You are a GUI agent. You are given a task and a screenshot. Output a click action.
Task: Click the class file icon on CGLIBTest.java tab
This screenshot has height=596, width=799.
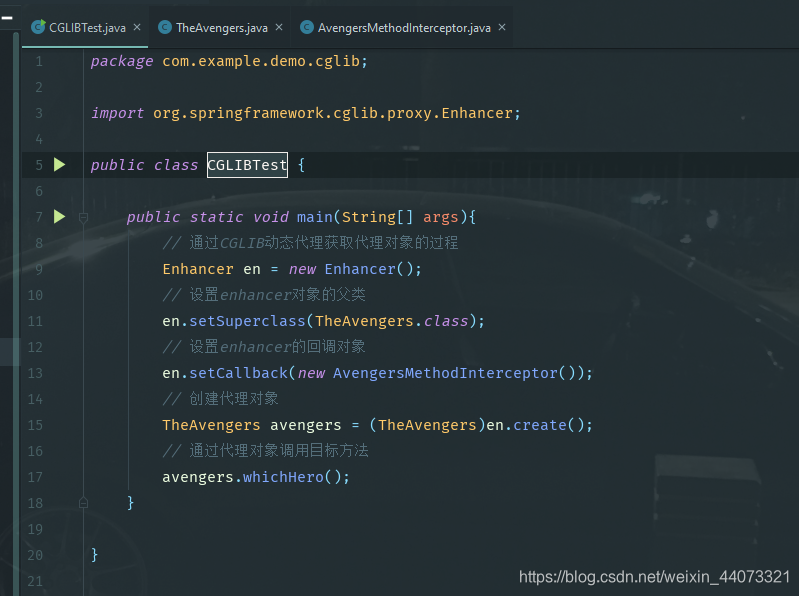click(x=38, y=26)
